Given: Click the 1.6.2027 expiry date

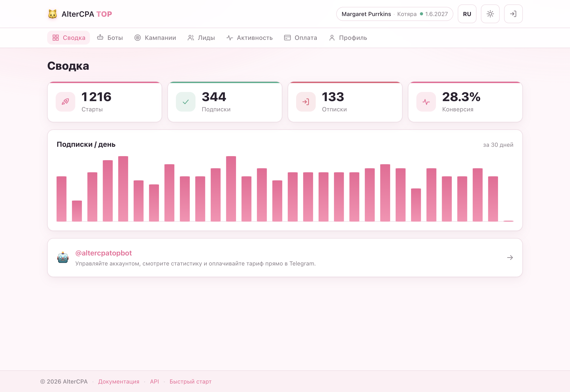Looking at the screenshot, I should coord(436,14).
